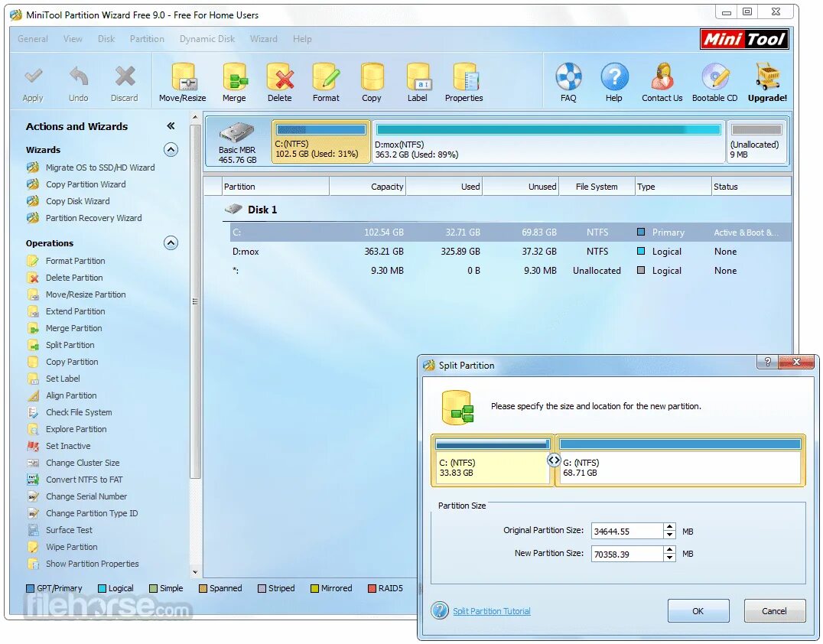Select the Unallocated 9 MB block
The image size is (823, 644).
pyautogui.click(x=756, y=141)
